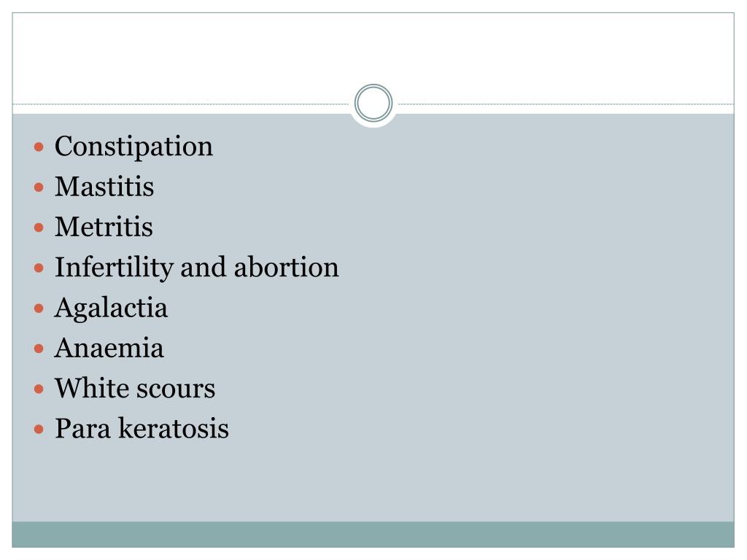The width and height of the screenshot is (747, 560).
Task: Click the bullet dot beside Mastitis
Action: coord(39,188)
